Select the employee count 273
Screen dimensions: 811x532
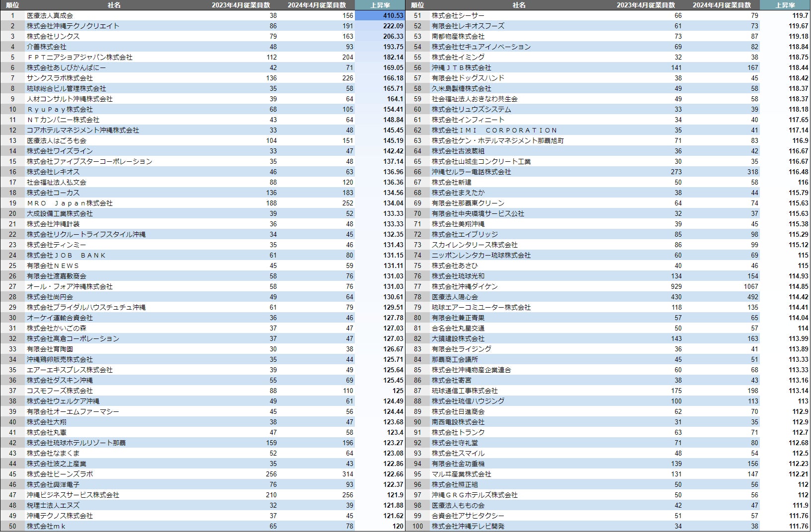click(x=676, y=172)
